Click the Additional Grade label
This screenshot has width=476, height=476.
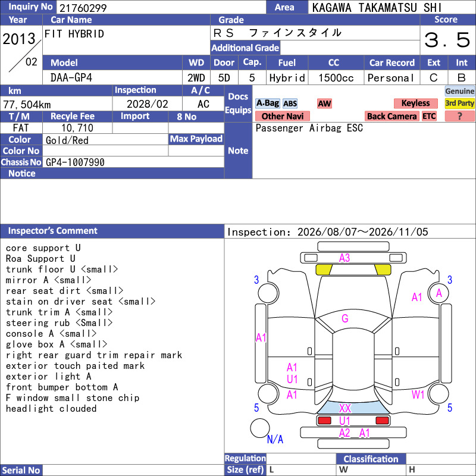click(245, 48)
